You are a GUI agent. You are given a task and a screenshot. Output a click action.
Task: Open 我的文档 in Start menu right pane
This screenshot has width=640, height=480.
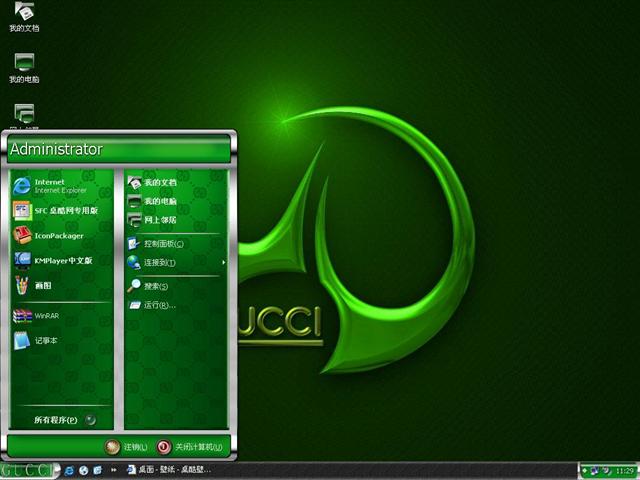176,182
